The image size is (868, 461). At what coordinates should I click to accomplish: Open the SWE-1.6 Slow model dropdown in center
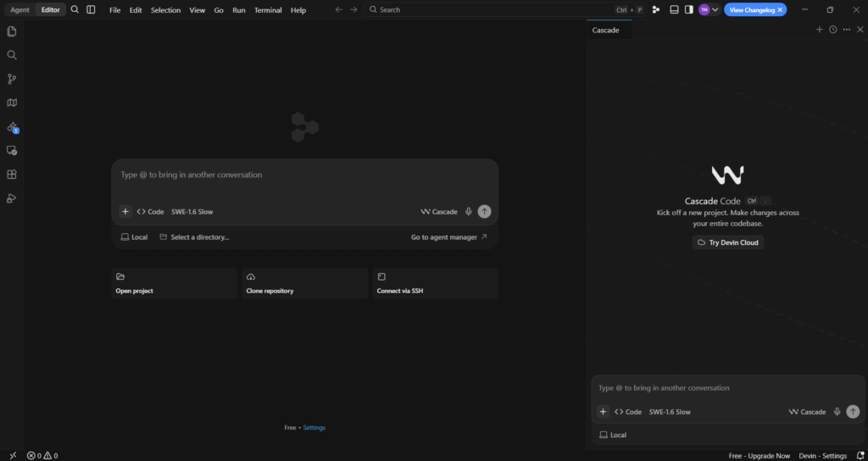coord(192,211)
